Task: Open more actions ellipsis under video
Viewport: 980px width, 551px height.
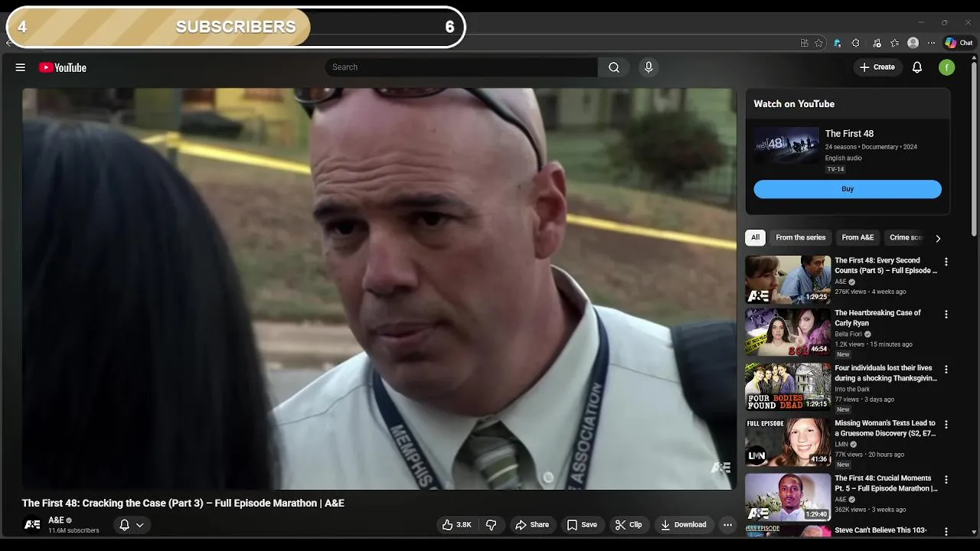Action: click(x=727, y=525)
